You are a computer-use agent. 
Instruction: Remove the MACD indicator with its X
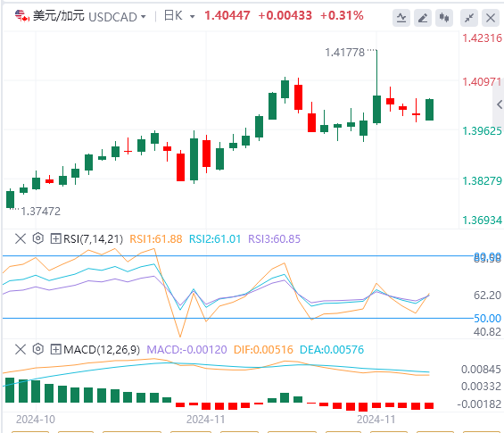[x=21, y=349]
